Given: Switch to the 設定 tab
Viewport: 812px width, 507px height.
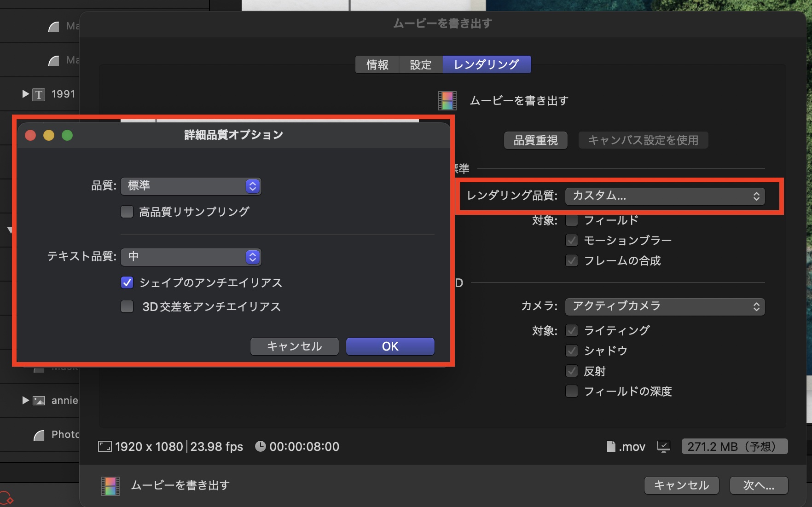Looking at the screenshot, I should pyautogui.click(x=421, y=65).
